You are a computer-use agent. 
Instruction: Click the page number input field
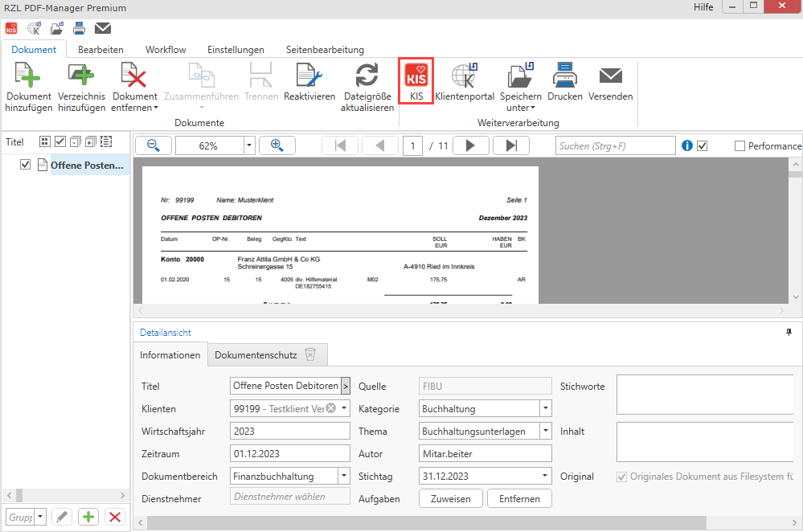[412, 145]
